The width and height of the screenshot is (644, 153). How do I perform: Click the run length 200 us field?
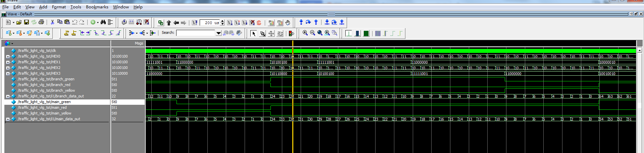pos(210,23)
